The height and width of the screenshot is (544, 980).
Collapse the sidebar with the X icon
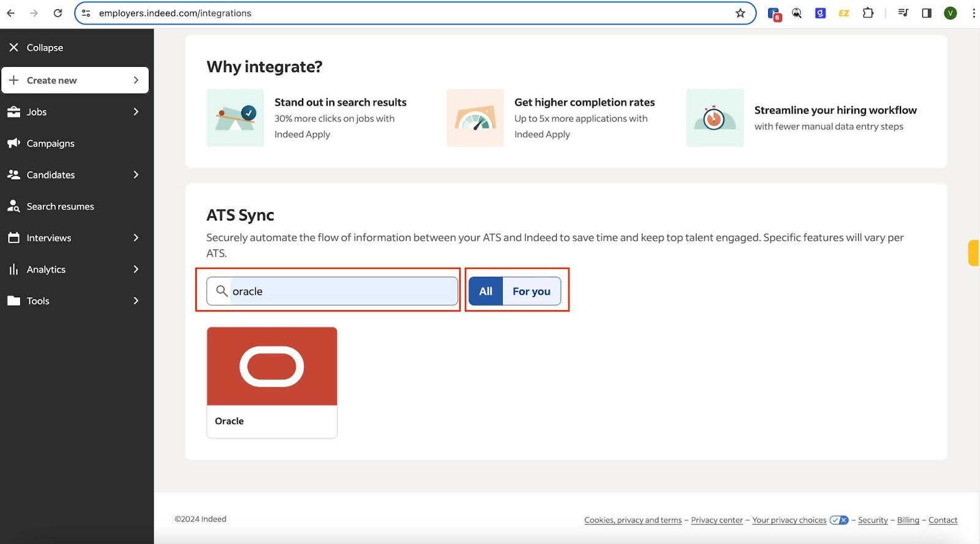point(13,47)
